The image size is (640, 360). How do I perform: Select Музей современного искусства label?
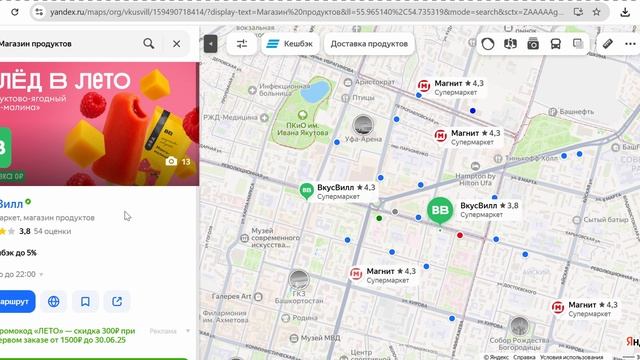click(x=276, y=238)
